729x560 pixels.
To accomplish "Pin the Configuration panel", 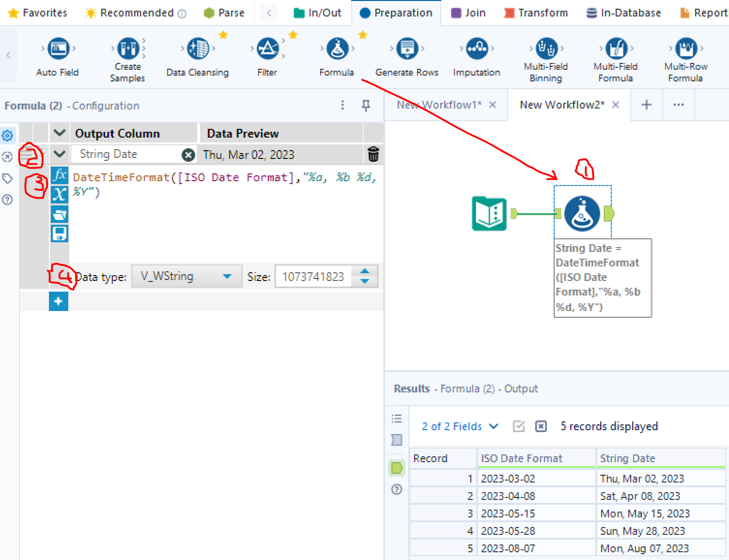I will (x=366, y=105).
